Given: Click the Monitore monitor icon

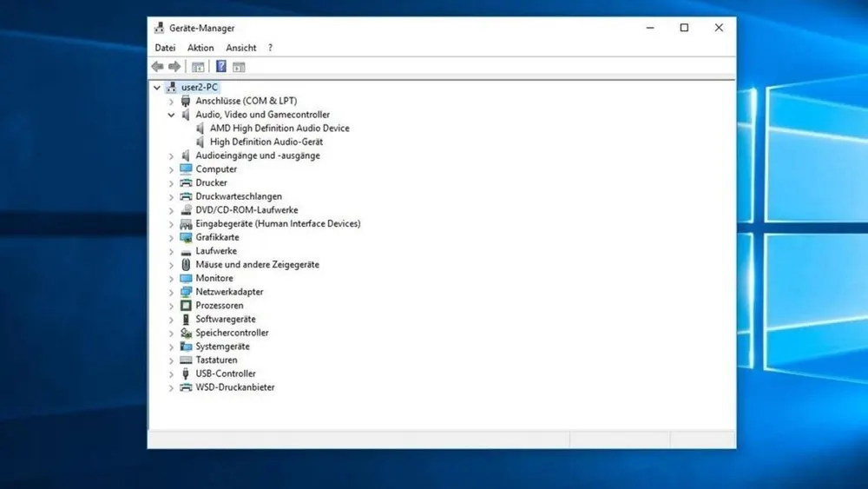Looking at the screenshot, I should click(186, 278).
